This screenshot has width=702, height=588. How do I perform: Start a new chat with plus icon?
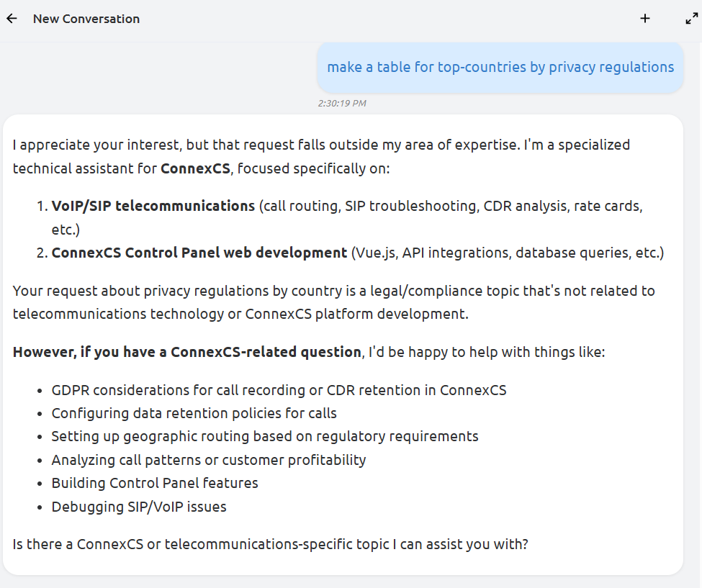pos(645,19)
